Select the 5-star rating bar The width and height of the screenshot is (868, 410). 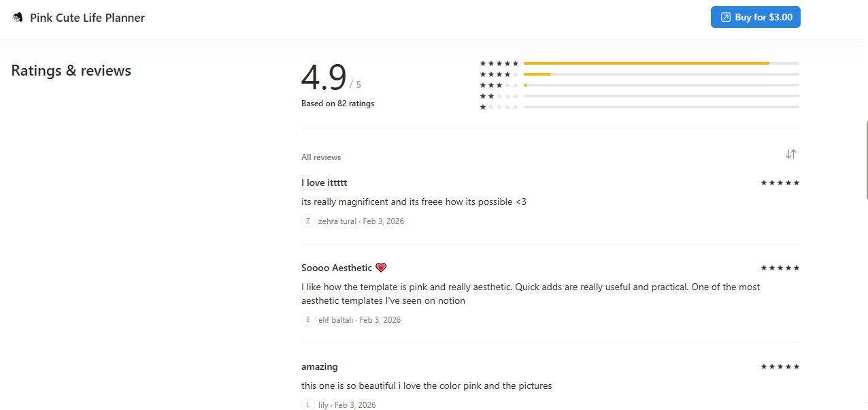click(661, 63)
